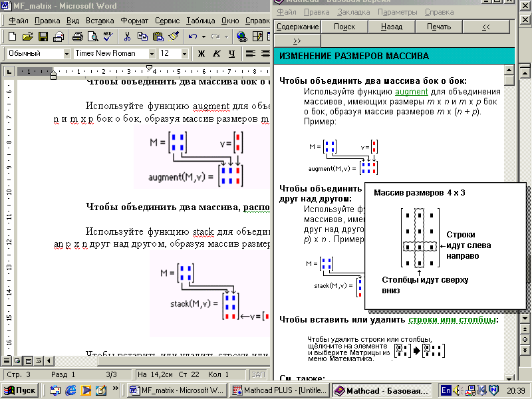
Task: Run the ABC spelling check
Action: tap(108, 37)
